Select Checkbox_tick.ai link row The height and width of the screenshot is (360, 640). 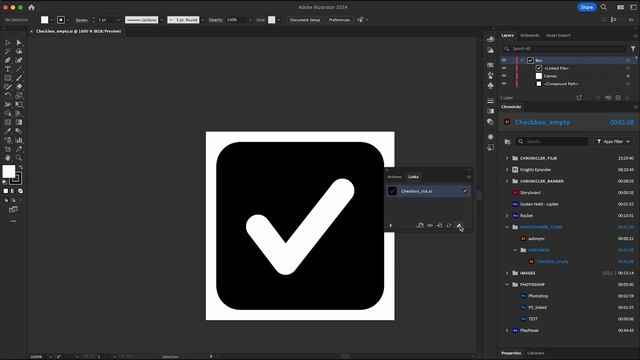click(x=429, y=191)
